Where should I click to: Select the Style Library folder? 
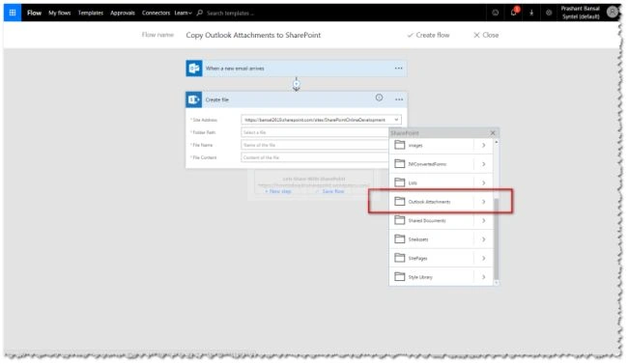(x=431, y=277)
